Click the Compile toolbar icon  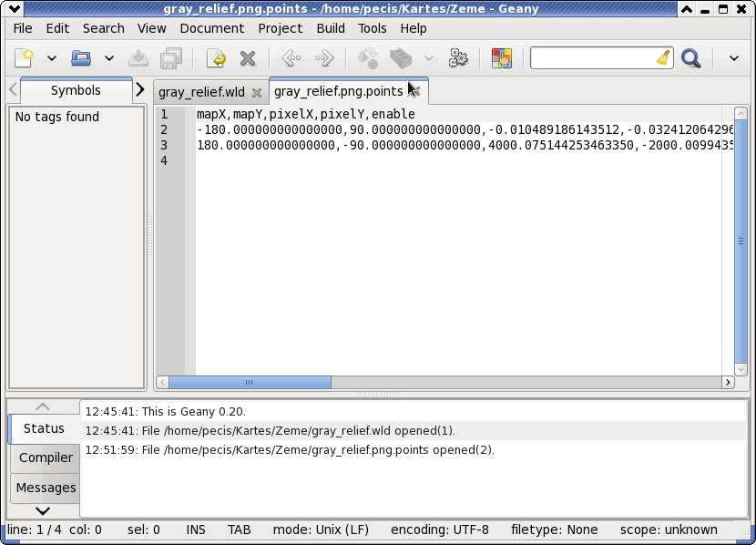click(x=368, y=58)
